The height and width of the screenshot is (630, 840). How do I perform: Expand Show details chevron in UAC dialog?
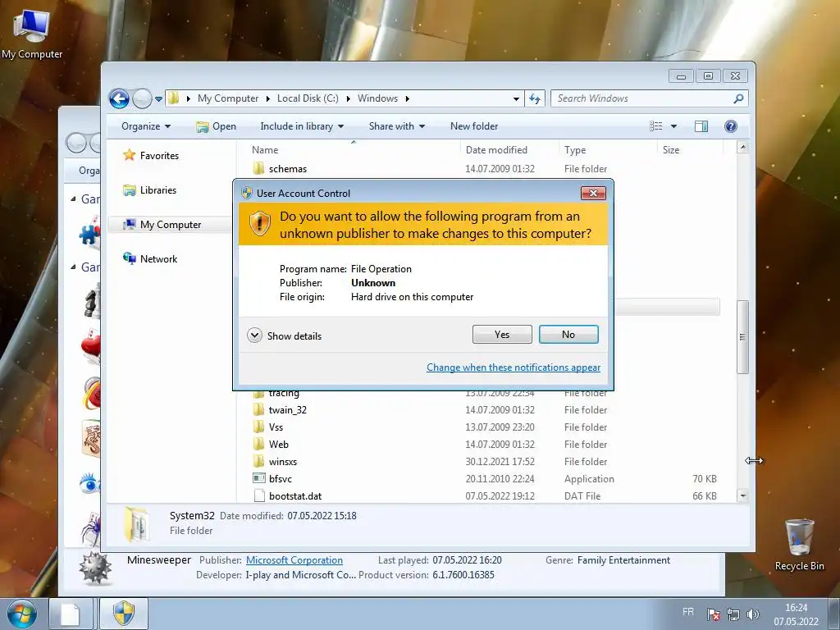pyautogui.click(x=254, y=336)
